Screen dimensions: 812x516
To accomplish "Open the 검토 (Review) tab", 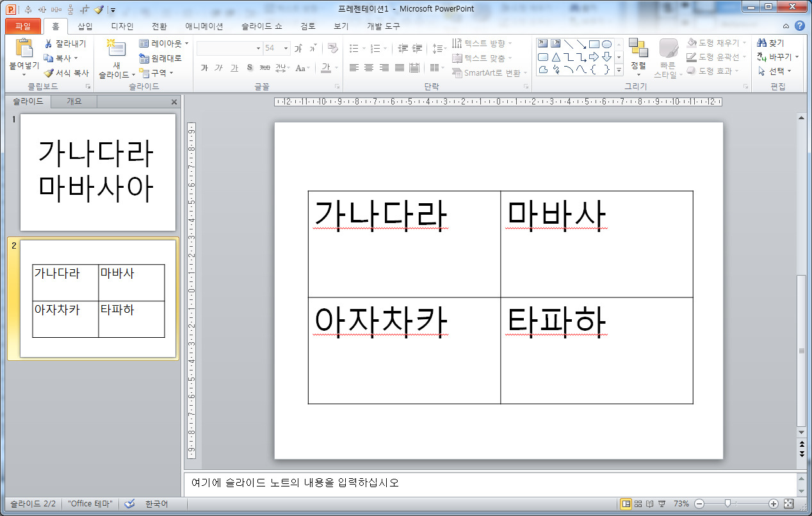I will 308,26.
